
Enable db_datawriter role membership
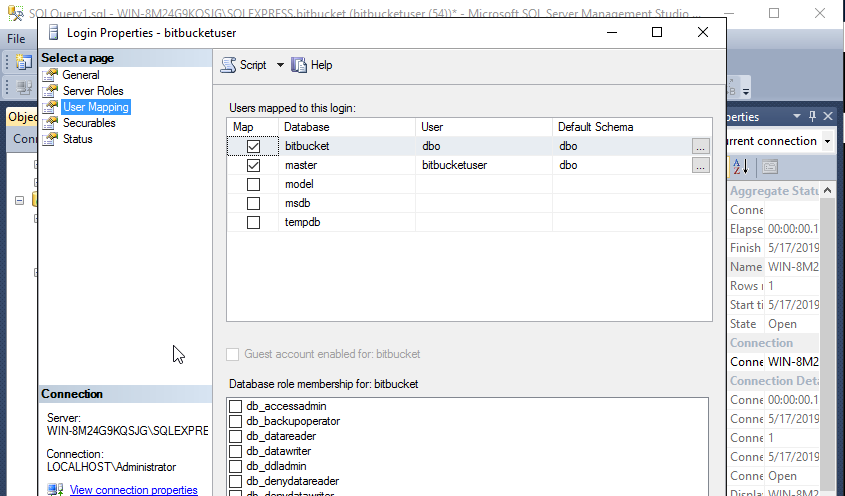[236, 451]
